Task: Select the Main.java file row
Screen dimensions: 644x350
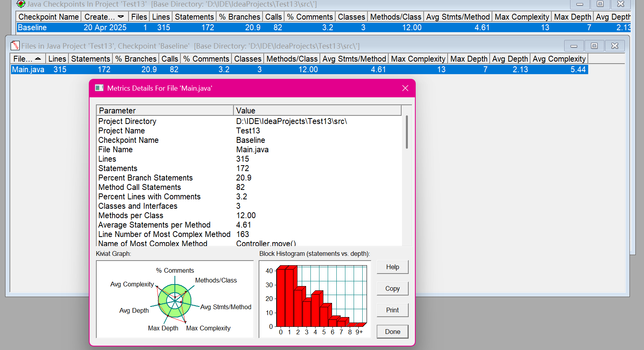Action: pyautogui.click(x=299, y=69)
